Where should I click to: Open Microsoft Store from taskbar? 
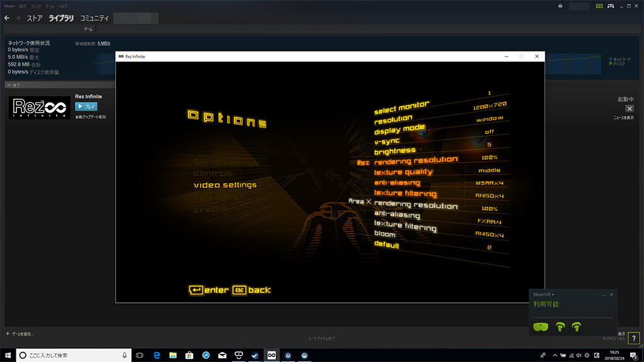(189, 356)
